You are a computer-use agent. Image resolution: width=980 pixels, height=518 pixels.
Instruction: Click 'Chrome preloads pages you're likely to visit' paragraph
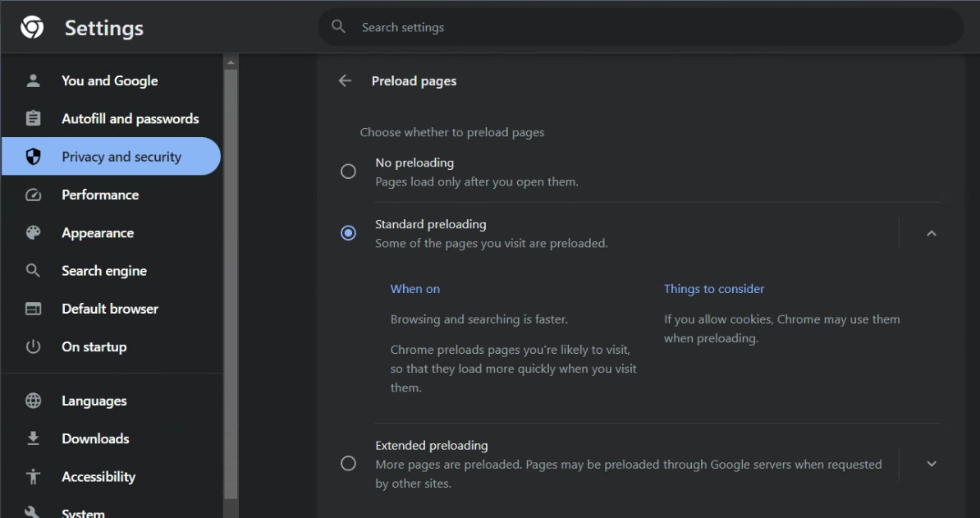513,369
